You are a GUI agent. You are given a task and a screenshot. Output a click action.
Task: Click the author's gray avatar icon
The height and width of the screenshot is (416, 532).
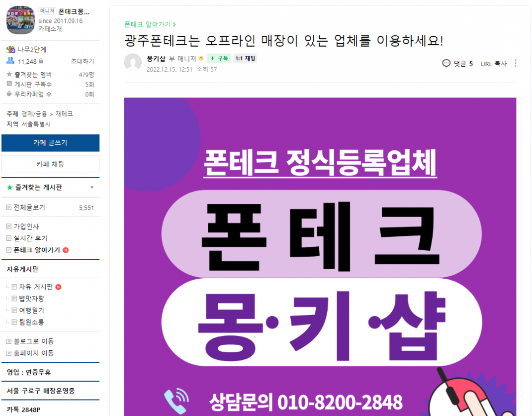133,63
